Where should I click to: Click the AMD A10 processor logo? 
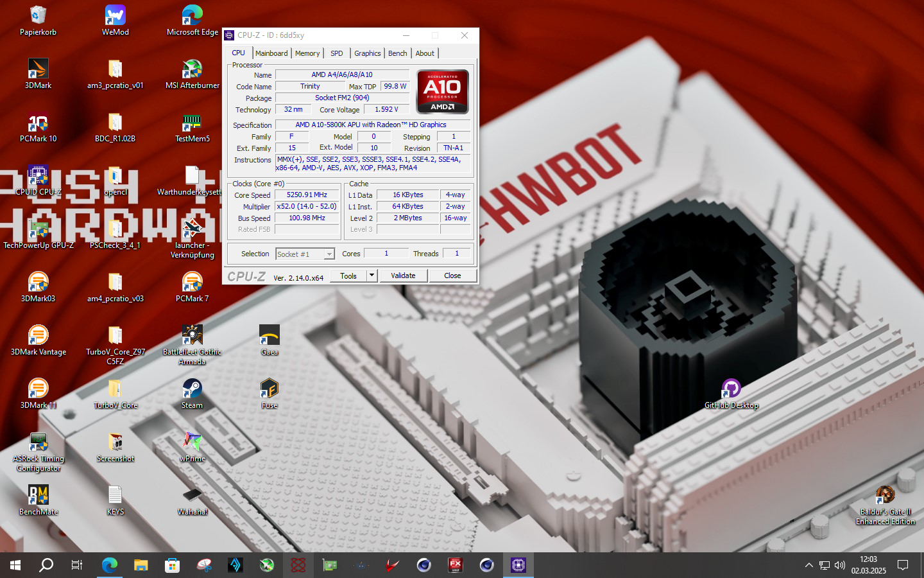443,92
